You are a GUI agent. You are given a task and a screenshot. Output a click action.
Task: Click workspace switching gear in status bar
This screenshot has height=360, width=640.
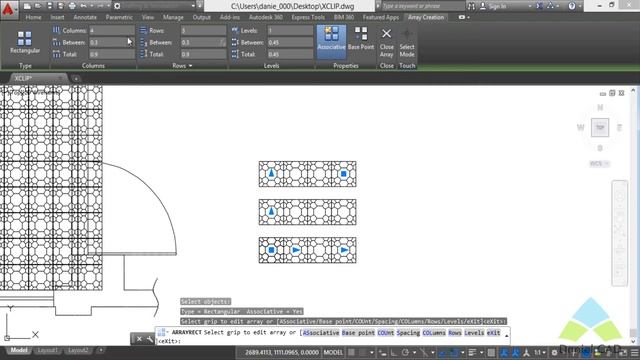pyautogui.click(x=554, y=353)
